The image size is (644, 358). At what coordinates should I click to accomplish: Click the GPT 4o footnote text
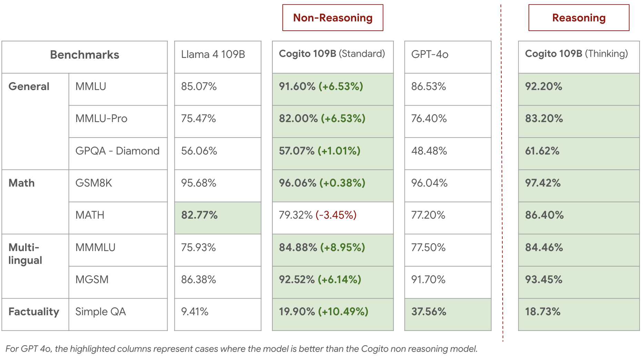coord(241,349)
